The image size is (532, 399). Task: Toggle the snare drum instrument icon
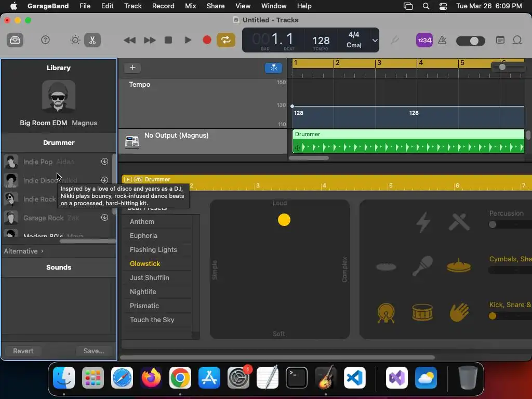[422, 312]
